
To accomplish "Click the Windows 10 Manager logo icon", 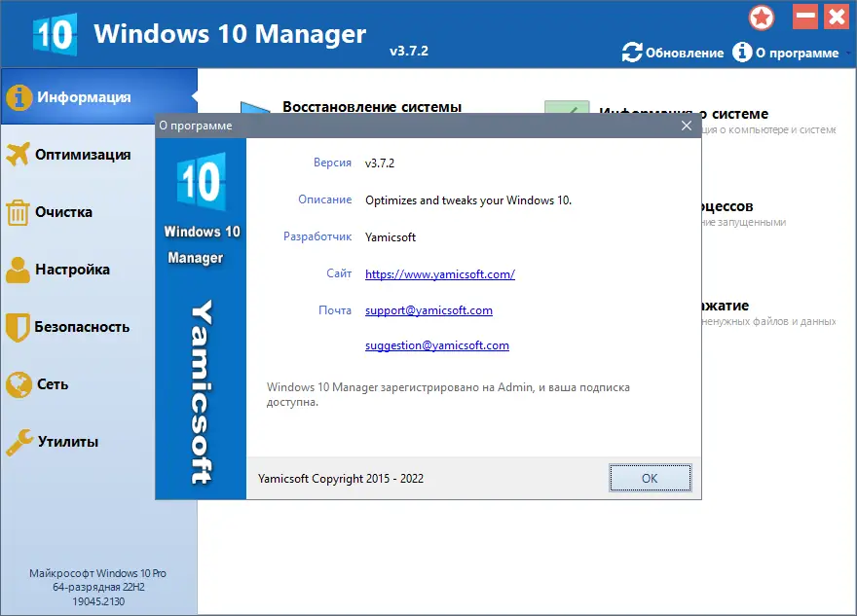I will 55,34.
